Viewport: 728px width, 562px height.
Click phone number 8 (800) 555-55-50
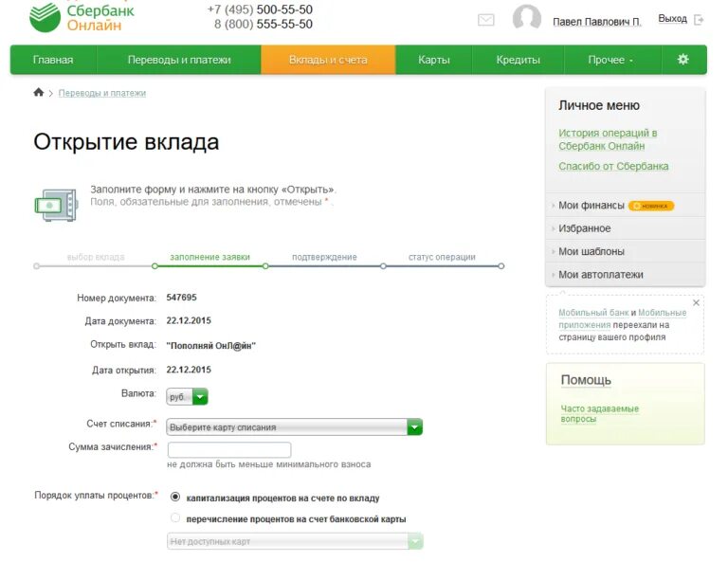click(264, 24)
